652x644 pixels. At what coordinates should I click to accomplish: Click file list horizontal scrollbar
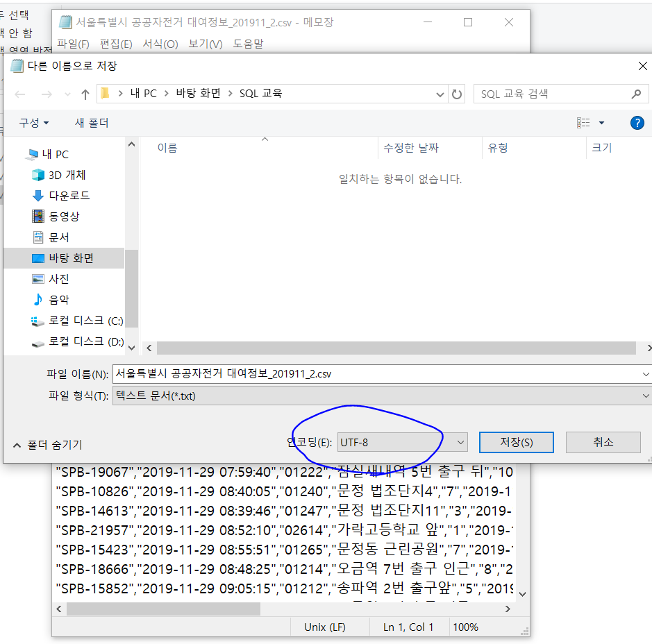tap(396, 348)
